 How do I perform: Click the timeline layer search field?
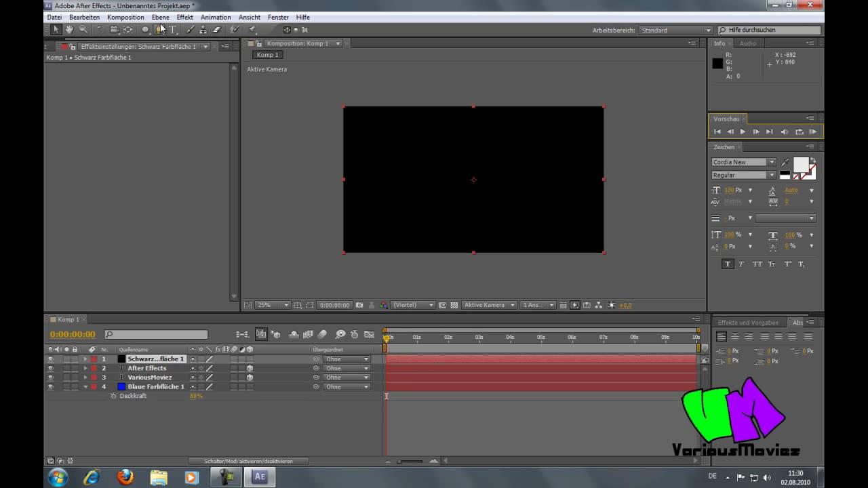click(x=156, y=334)
